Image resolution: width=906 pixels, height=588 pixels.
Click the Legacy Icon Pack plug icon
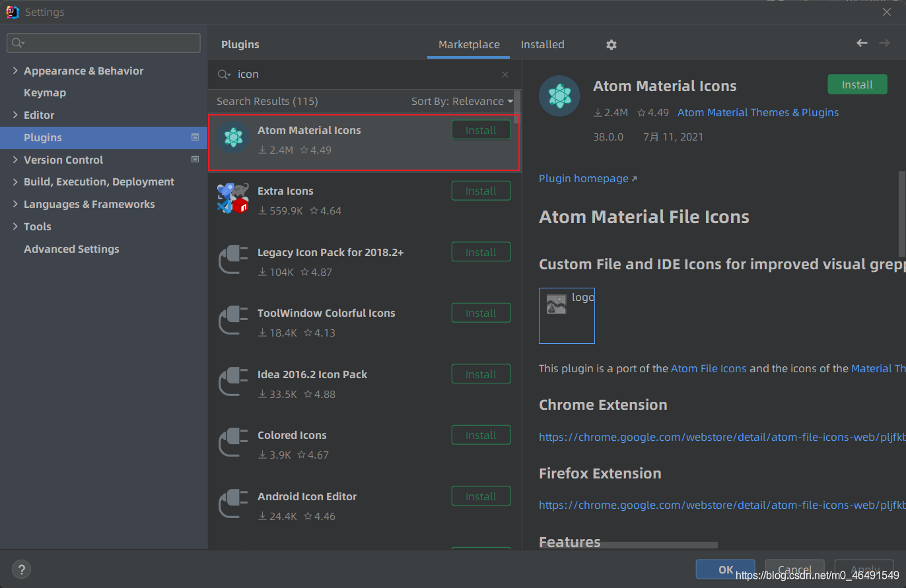233,260
